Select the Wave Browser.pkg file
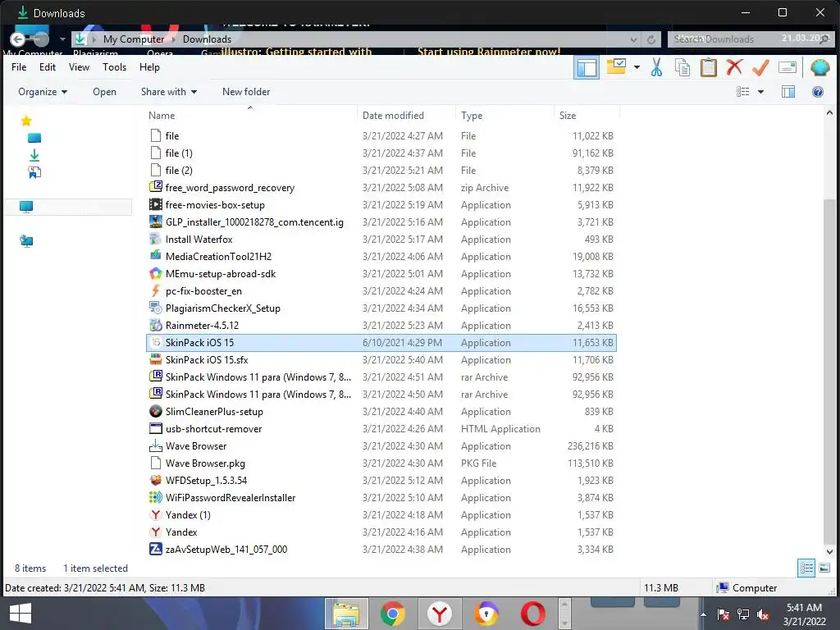 [x=381, y=463]
